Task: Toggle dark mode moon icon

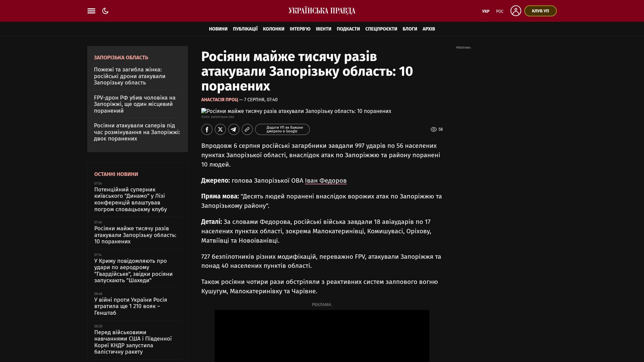Action: tap(105, 11)
